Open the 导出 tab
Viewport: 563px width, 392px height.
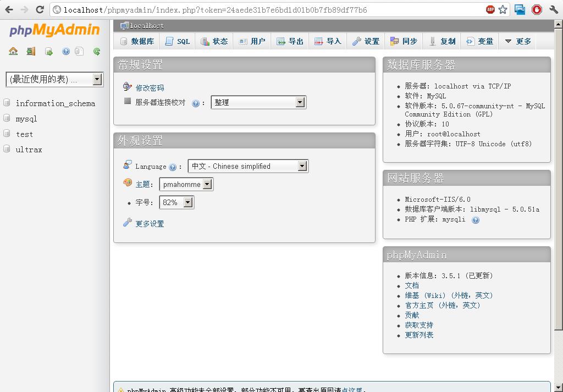tap(290, 41)
